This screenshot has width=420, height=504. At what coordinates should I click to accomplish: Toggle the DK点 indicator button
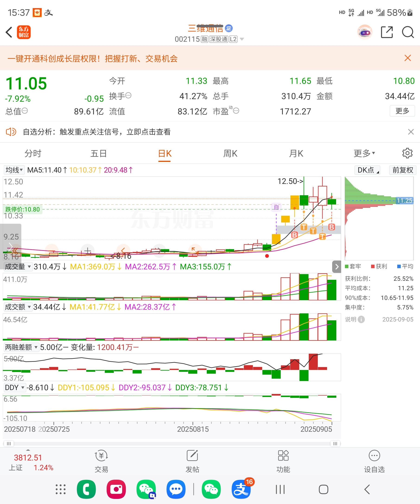(x=367, y=170)
